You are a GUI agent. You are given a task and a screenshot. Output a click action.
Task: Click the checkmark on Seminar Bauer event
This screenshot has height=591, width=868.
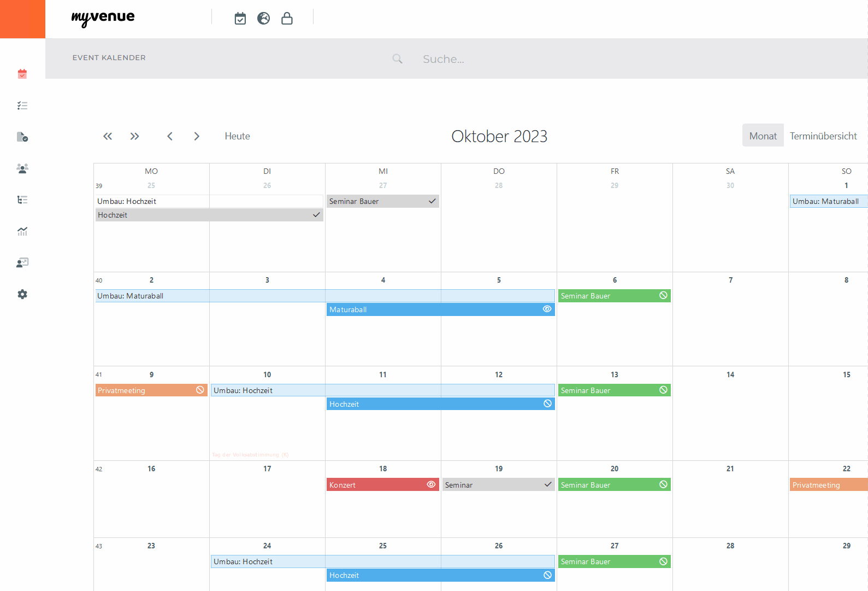click(x=432, y=201)
